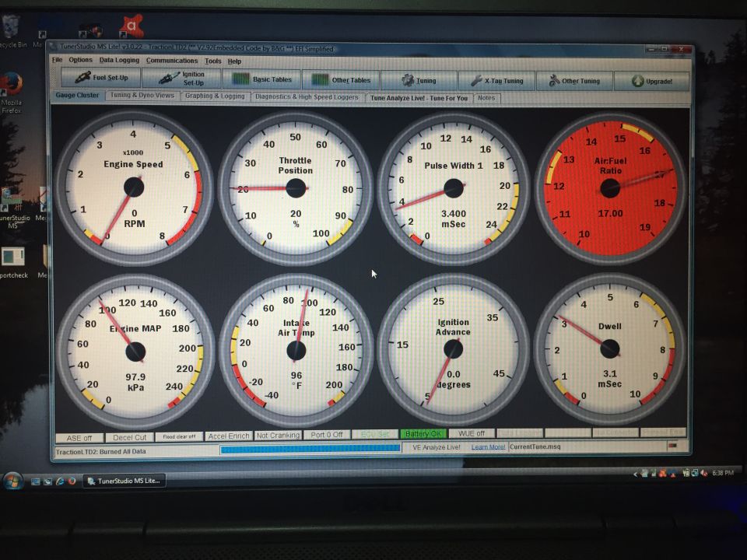Click the green Upgrade! button
The image size is (747, 560).
pos(651,81)
